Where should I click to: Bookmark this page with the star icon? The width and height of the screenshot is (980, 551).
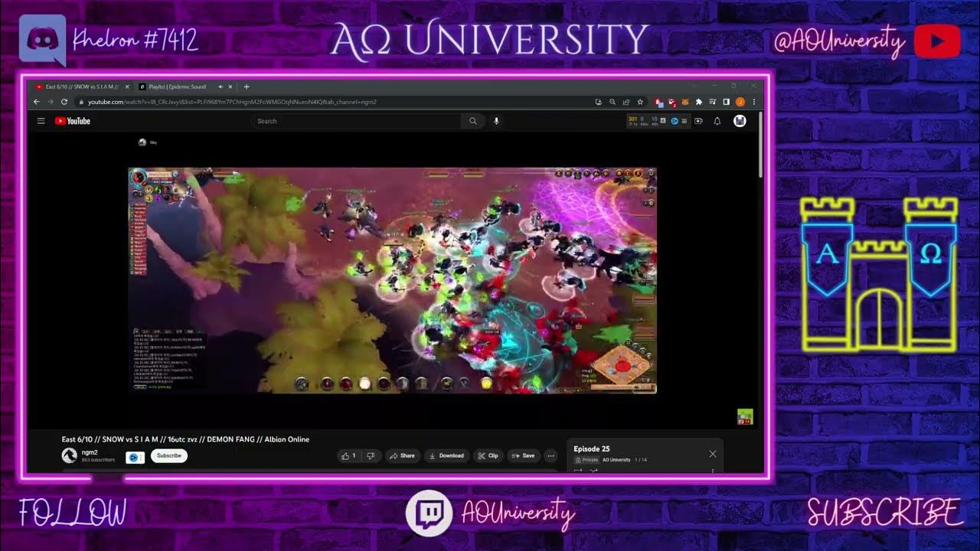click(x=640, y=102)
